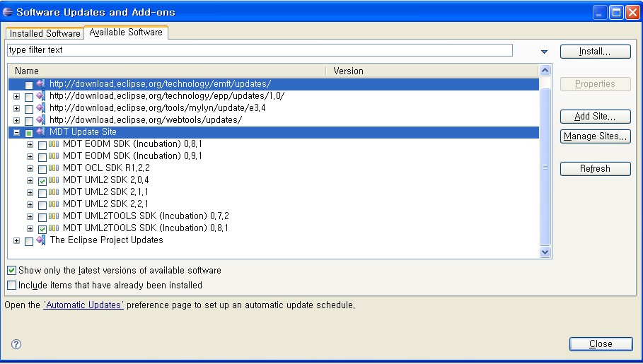
Task: Expand MDT OCL SDK R1.2.2 node
Action: click(x=30, y=168)
